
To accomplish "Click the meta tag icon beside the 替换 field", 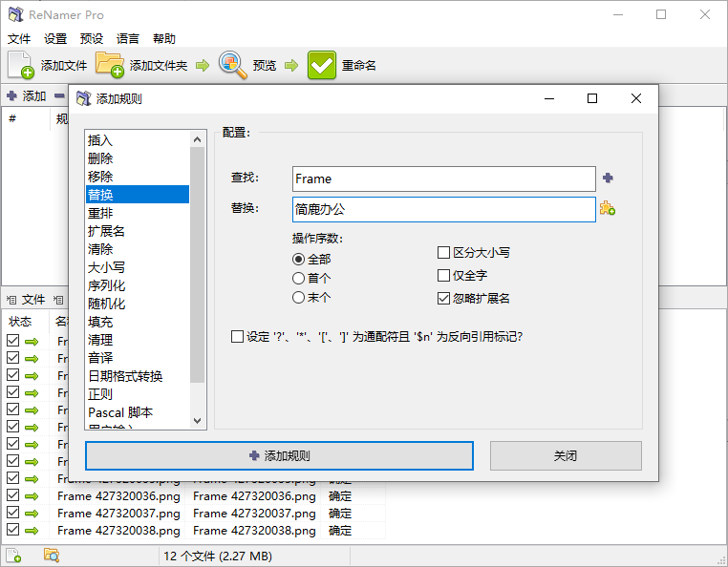I will click(x=608, y=208).
